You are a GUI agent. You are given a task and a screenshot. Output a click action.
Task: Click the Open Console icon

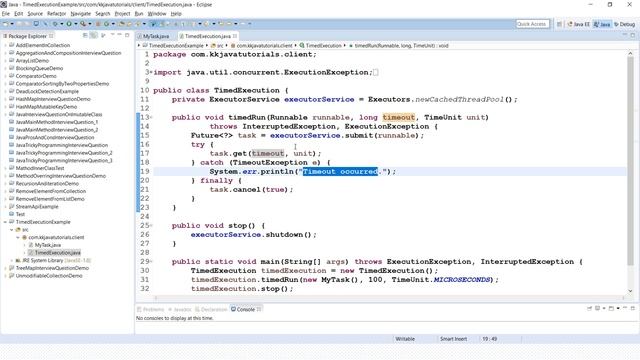pos(611,308)
